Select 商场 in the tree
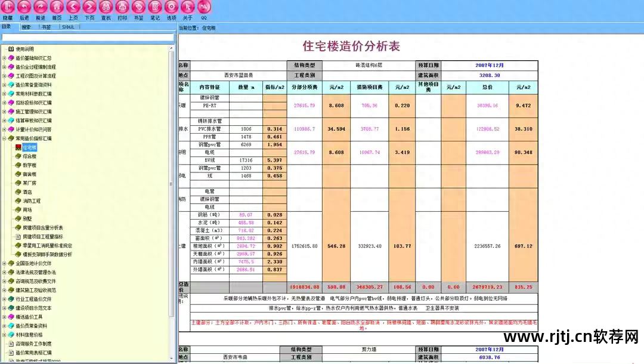 pyautogui.click(x=27, y=210)
